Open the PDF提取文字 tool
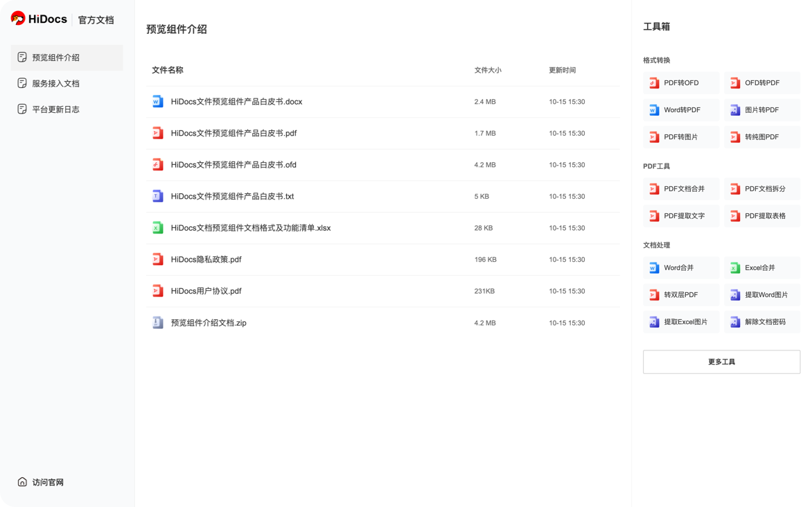Viewport: 812px width, 507px height. pos(681,216)
